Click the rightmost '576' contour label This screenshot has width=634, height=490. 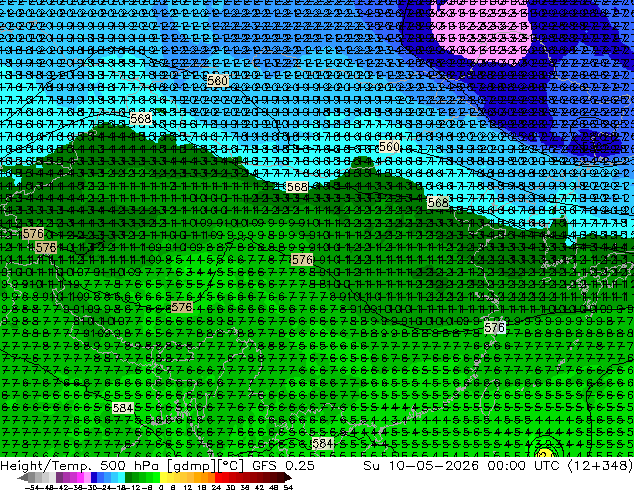(x=495, y=328)
